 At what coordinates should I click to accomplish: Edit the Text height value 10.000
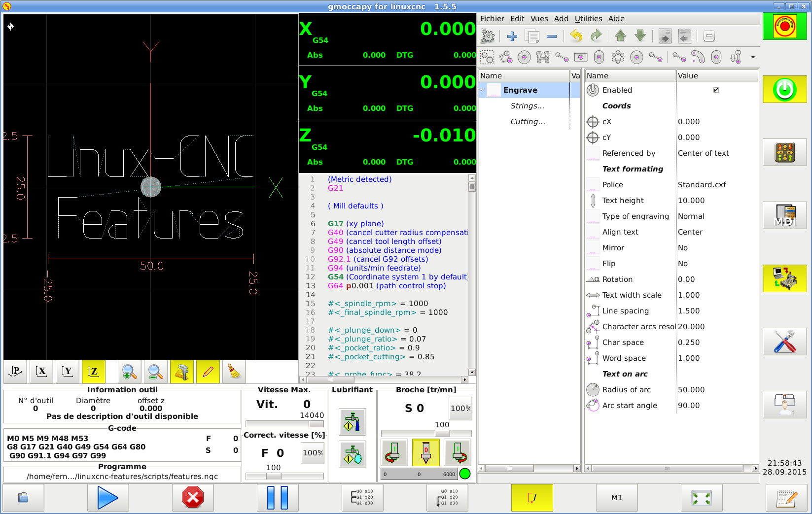click(x=717, y=201)
